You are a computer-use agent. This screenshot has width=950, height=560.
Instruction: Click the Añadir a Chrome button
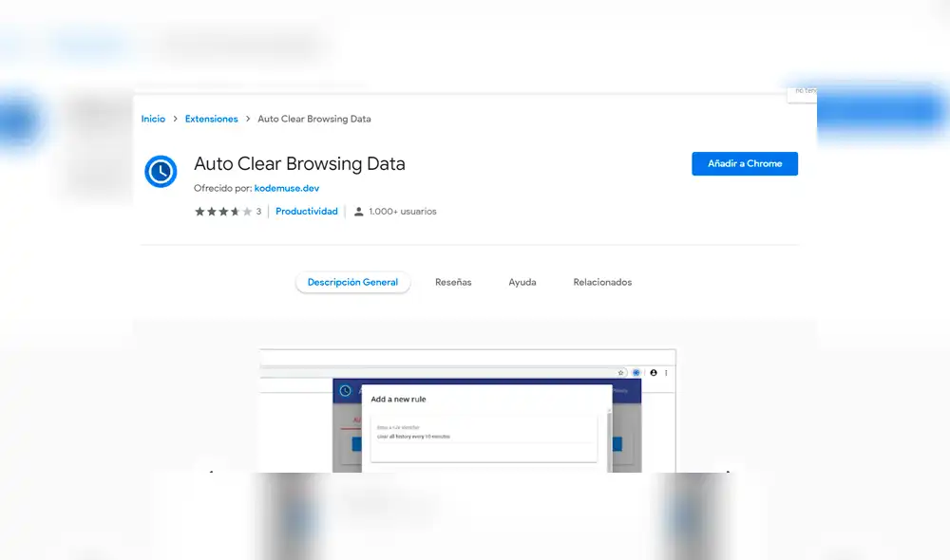tap(744, 163)
